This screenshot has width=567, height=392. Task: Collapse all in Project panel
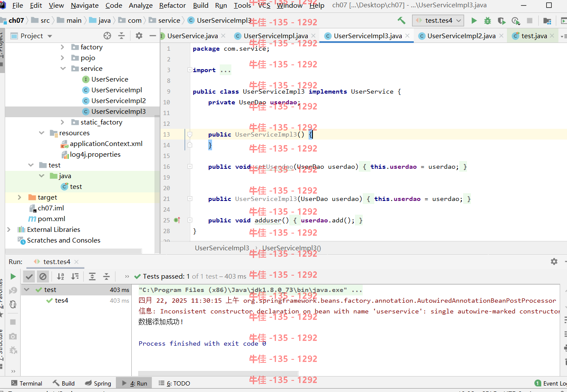pyautogui.click(x=121, y=36)
